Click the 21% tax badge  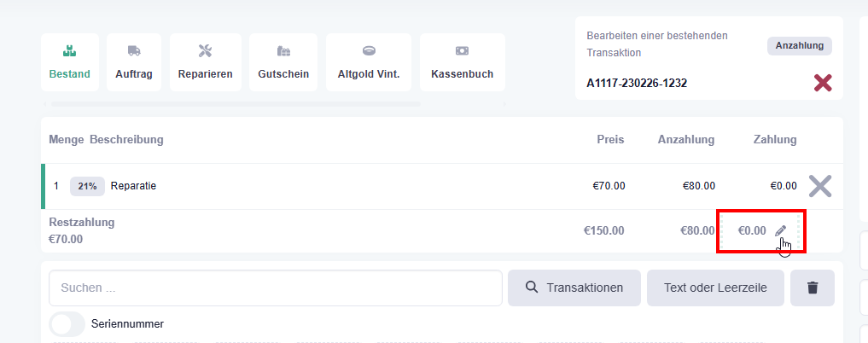[88, 185]
